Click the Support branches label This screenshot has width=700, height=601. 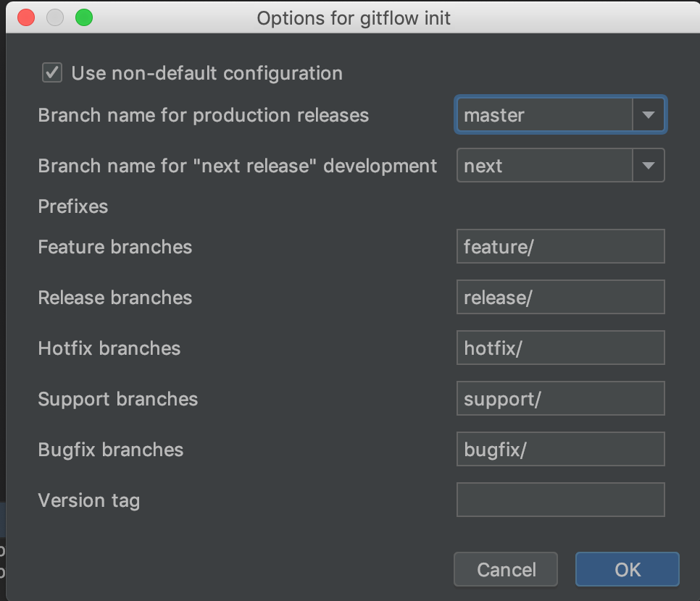(x=118, y=399)
